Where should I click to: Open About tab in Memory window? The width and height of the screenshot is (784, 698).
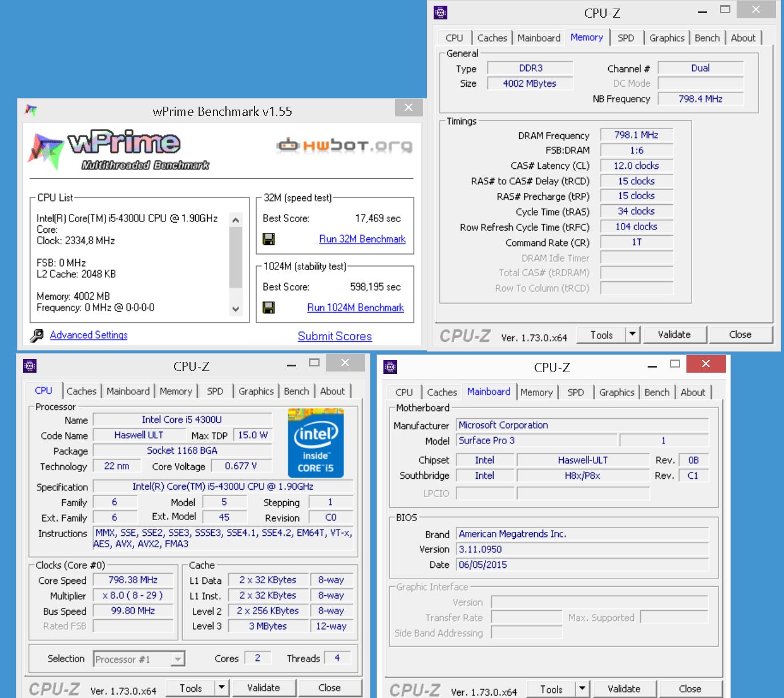743,38
